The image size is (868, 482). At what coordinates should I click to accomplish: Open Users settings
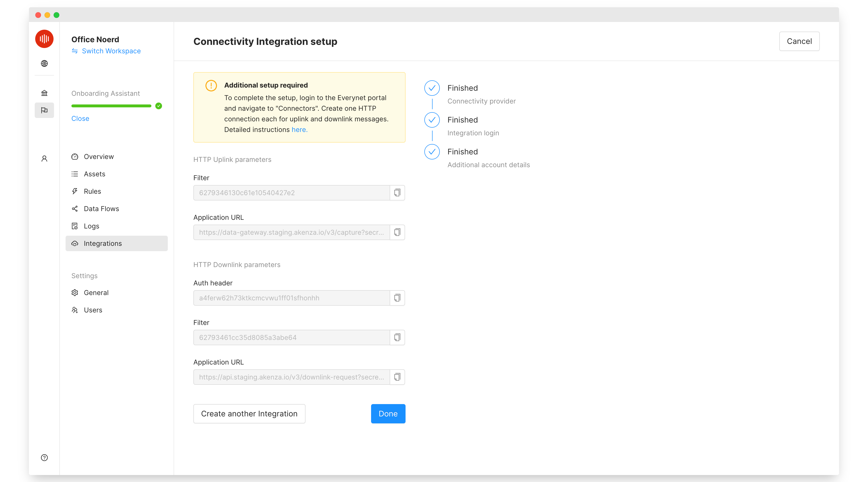pos(117,310)
